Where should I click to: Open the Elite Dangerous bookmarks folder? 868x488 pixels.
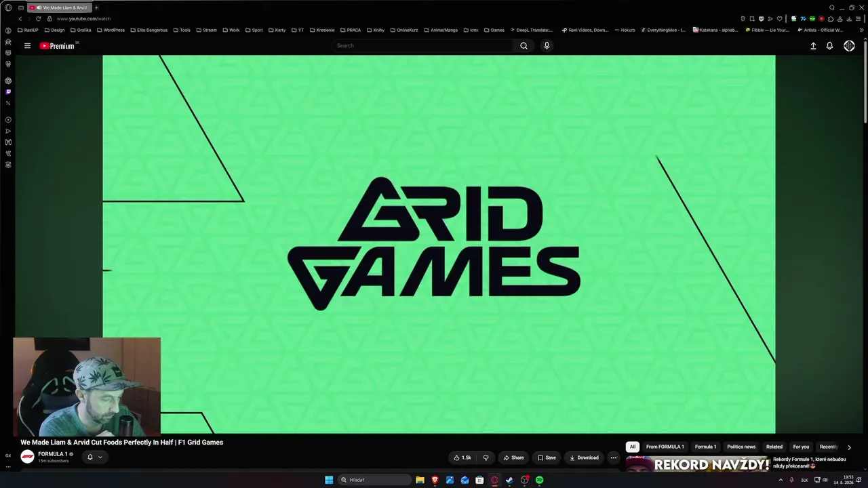(149, 30)
